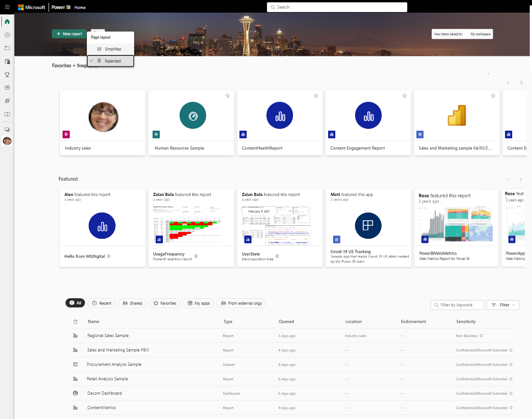This screenshot has width=532, height=419.
Task: Open Content Engagement Report chart icon
Action: 368,115
